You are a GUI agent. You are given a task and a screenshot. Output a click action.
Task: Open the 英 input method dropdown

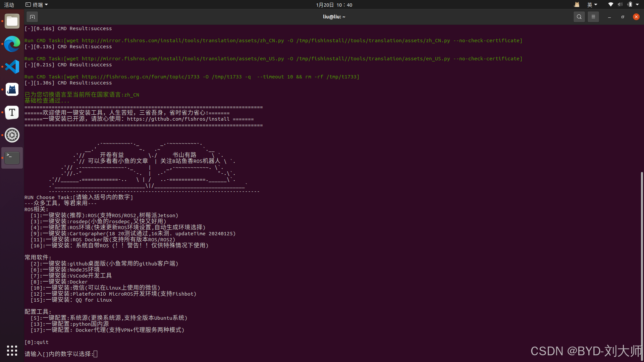(x=592, y=5)
